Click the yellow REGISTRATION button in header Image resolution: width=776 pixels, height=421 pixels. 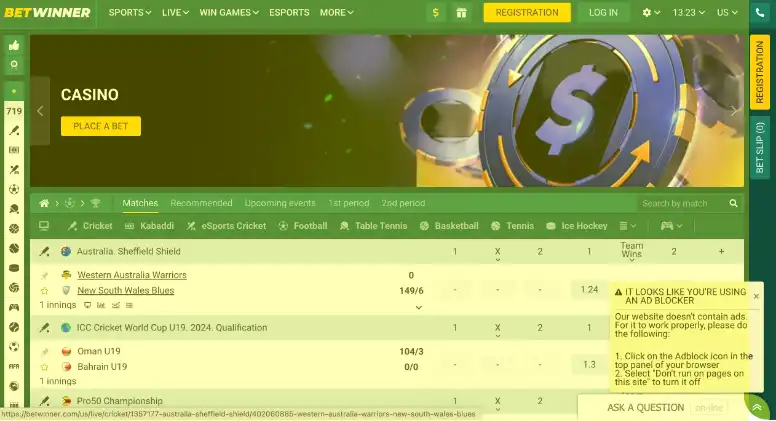[x=527, y=12]
